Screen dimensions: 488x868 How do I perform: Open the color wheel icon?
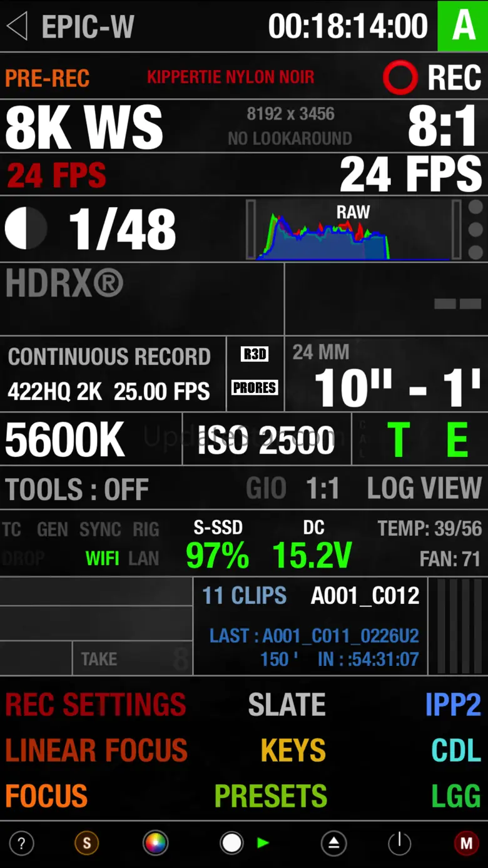pyautogui.click(x=155, y=844)
